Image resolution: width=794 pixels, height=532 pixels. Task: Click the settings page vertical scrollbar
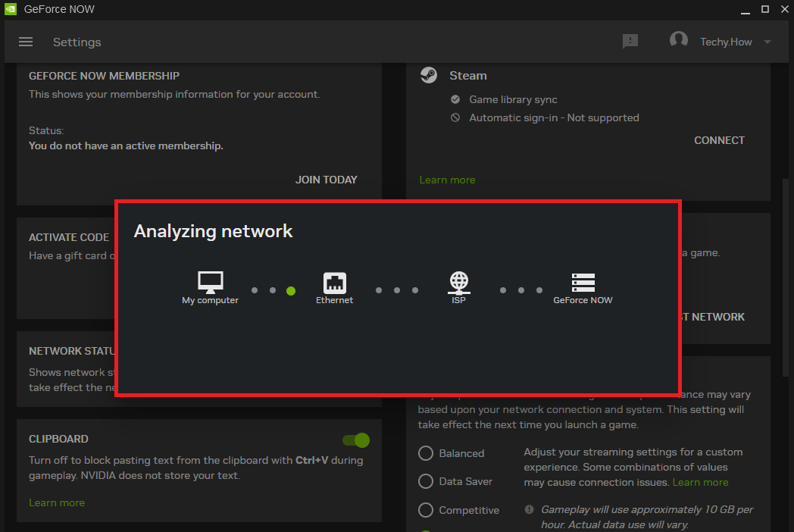click(x=786, y=277)
